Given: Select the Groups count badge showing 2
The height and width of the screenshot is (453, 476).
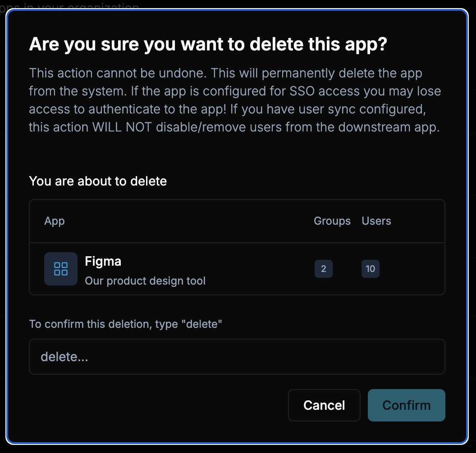Looking at the screenshot, I should 324,269.
